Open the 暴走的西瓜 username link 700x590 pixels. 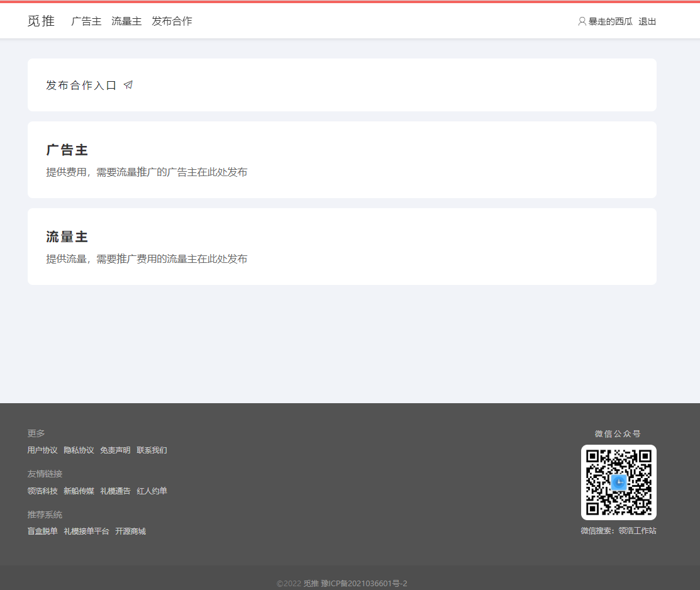coord(610,21)
